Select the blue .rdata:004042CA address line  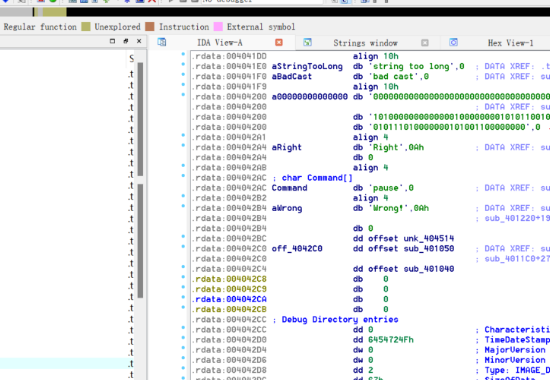[229, 299]
